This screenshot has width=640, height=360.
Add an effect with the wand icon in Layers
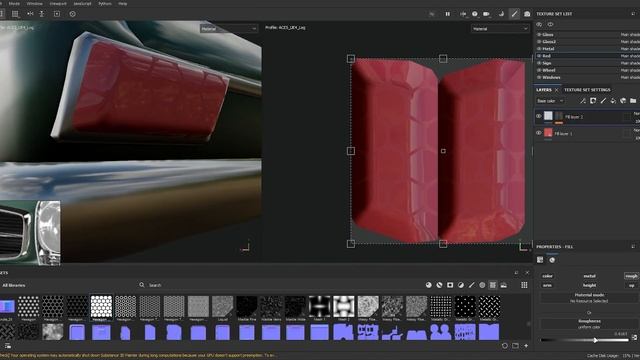(x=583, y=101)
